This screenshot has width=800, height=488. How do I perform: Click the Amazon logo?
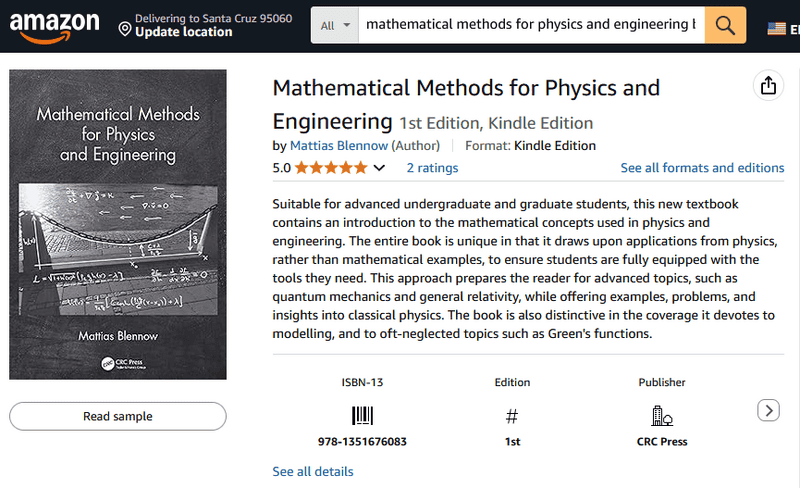point(55,26)
